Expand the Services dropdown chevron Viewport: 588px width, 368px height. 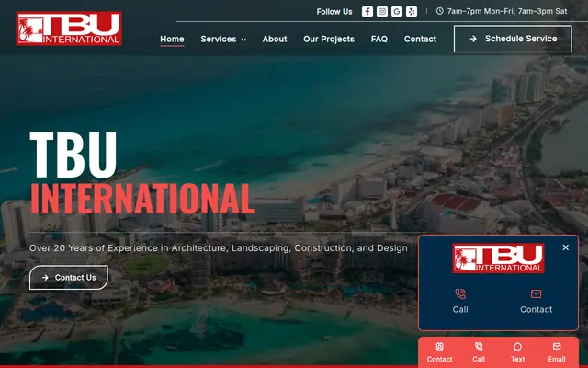click(243, 40)
